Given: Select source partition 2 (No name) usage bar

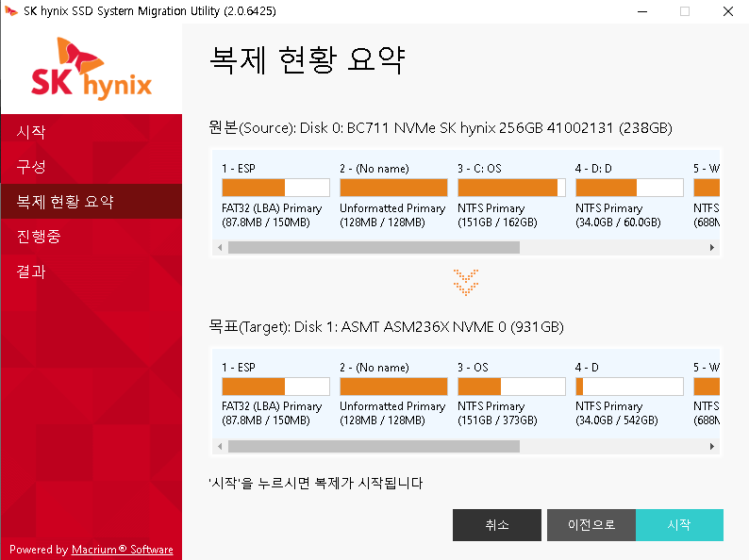Looking at the screenshot, I should point(393,188).
